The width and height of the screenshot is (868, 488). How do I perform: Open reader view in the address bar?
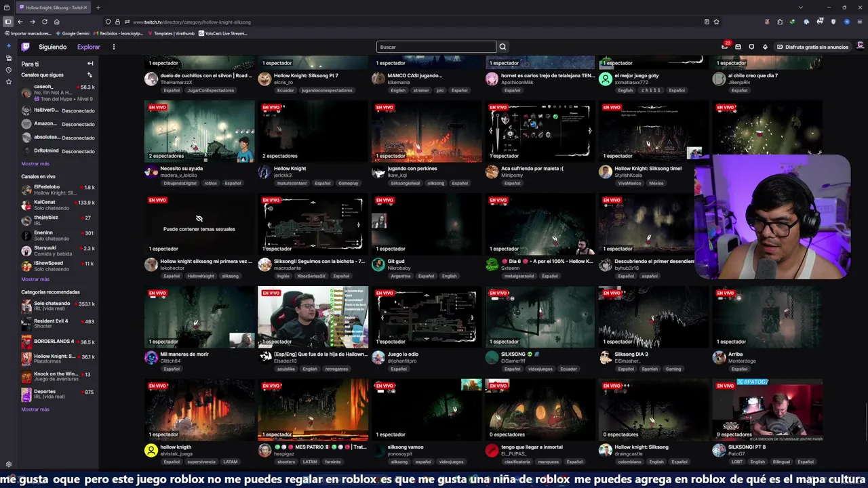707,22
